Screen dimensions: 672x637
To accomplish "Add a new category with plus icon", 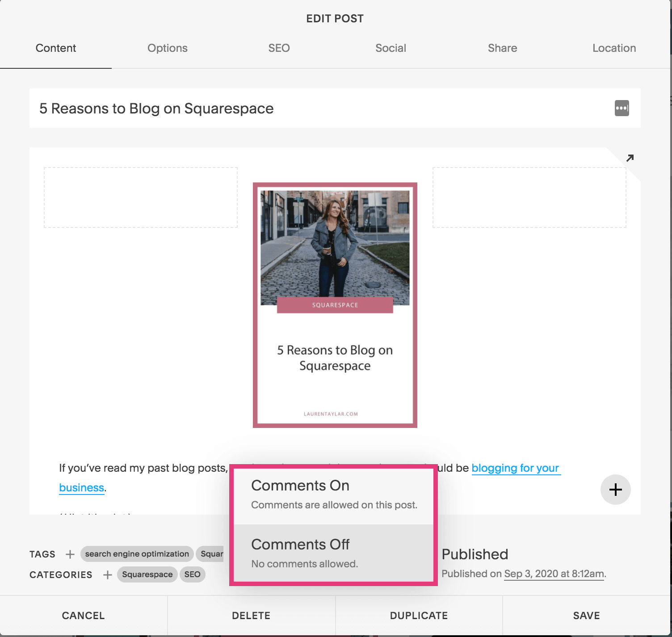I will (x=108, y=574).
